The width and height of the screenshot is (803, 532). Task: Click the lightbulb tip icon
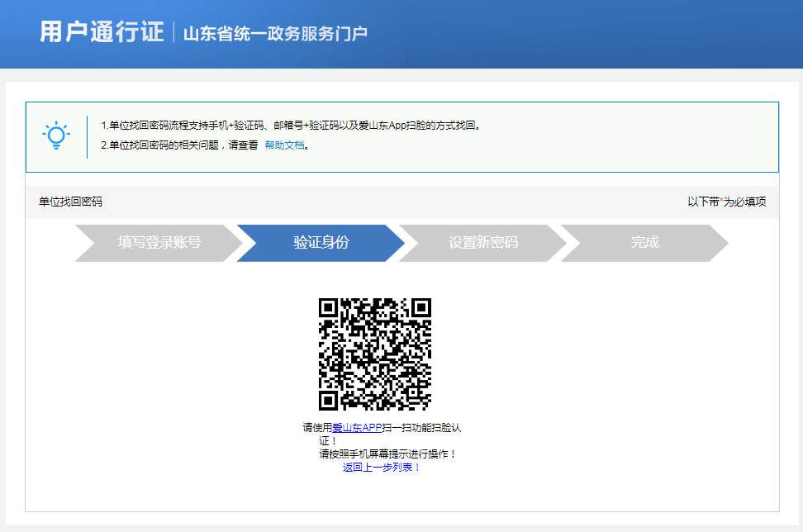point(55,135)
